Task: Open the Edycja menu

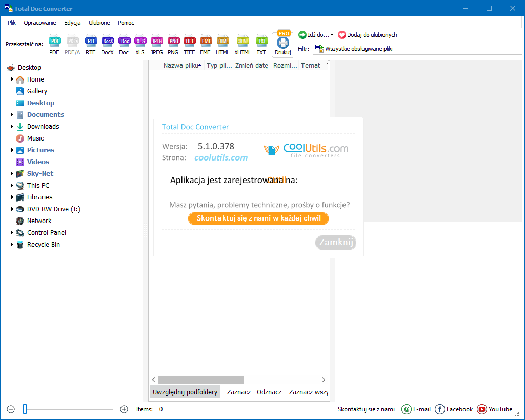Action: tap(72, 23)
